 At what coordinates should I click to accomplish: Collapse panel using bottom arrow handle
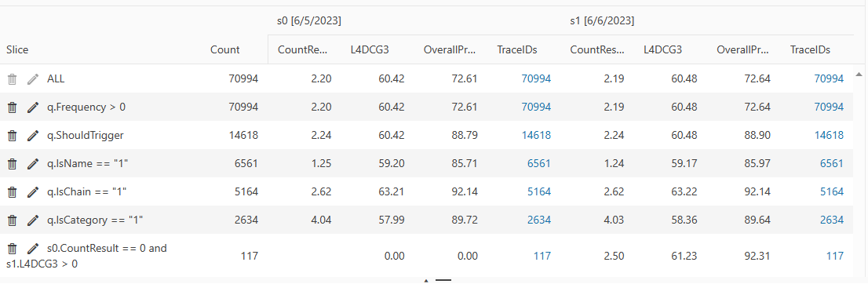pyautogui.click(x=426, y=281)
